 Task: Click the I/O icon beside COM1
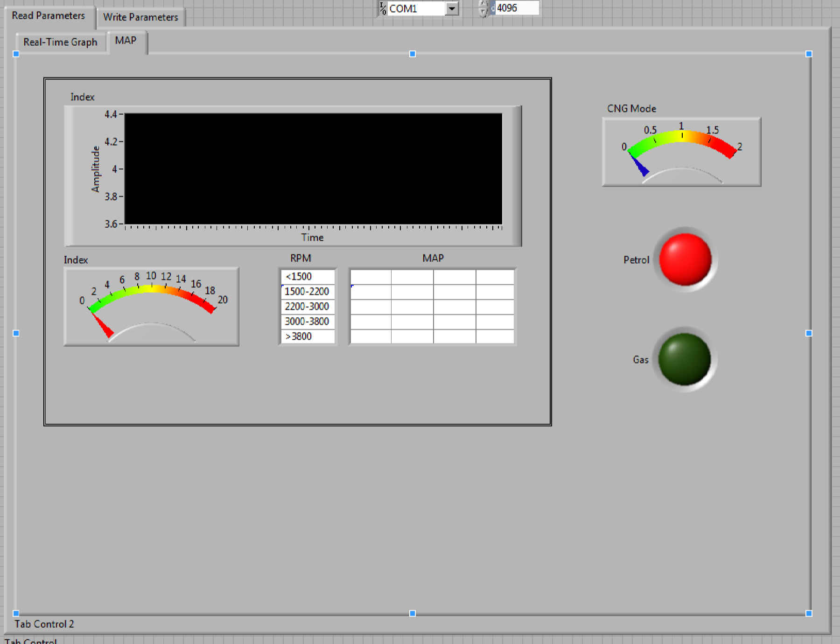click(x=383, y=8)
